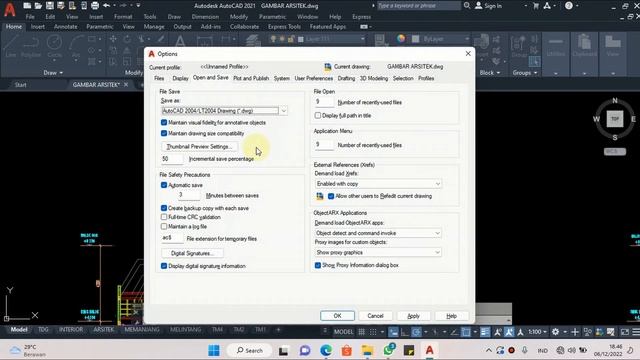This screenshot has width=640, height=360.
Task: Click Cancel in the Options dialog
Action: point(376,316)
